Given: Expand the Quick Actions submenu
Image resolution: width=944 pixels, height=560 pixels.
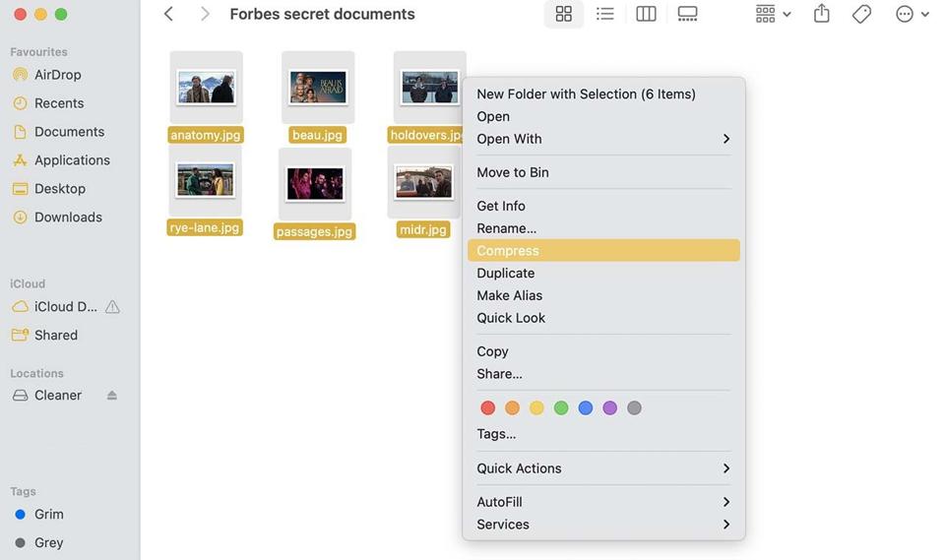Looking at the screenshot, I should pos(602,468).
